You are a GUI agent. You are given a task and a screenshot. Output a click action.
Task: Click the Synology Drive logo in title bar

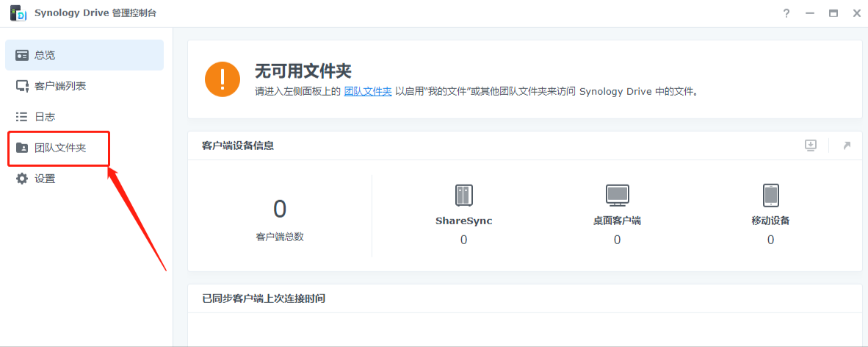tap(19, 13)
